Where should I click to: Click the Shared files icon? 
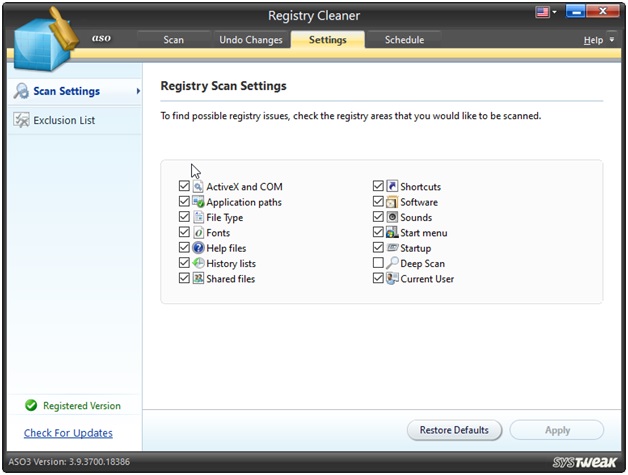[198, 278]
